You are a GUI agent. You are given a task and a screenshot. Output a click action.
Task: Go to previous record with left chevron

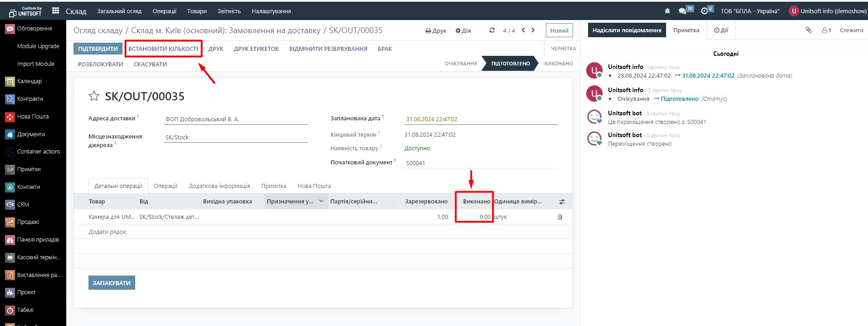pyautogui.click(x=523, y=30)
